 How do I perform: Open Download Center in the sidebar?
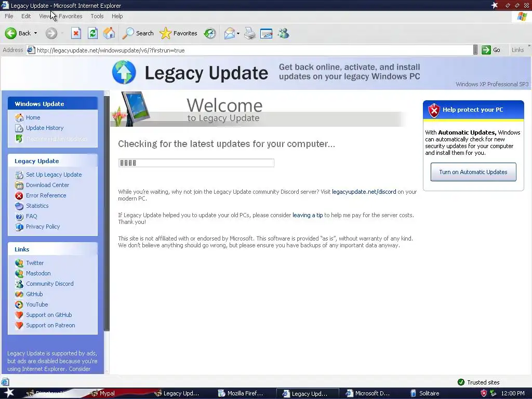(47, 185)
